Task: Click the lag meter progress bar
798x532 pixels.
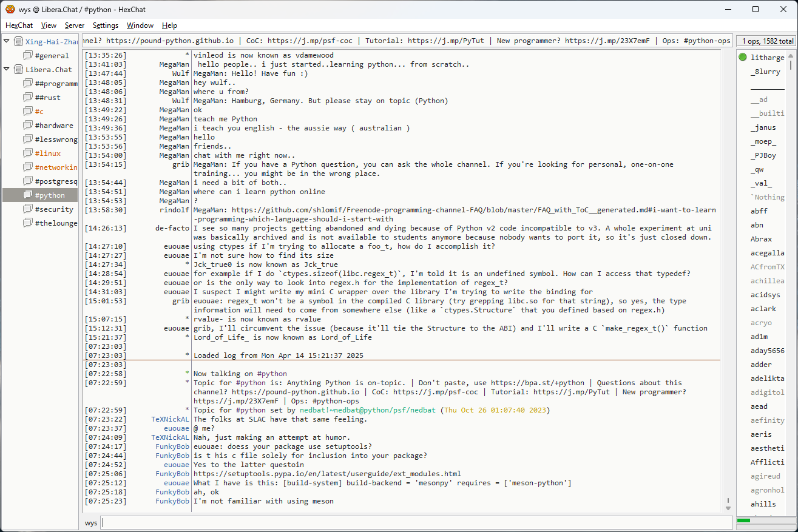Action: [x=765, y=520]
